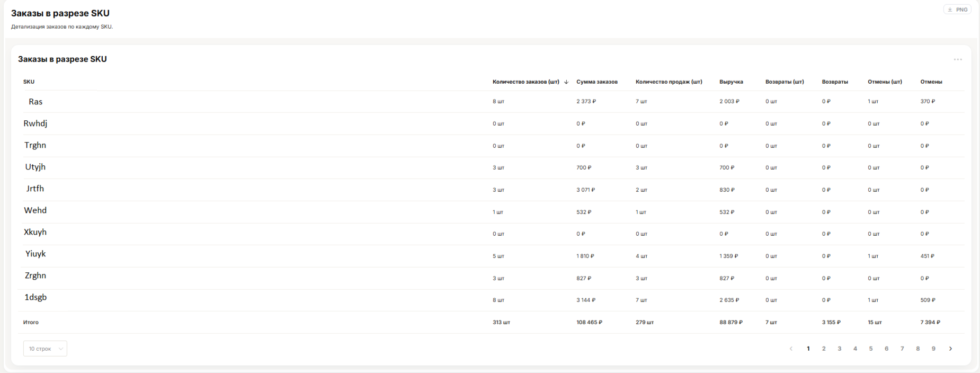The image size is (980, 373).
Task: Open the three-dots card options menu
Action: (x=958, y=59)
